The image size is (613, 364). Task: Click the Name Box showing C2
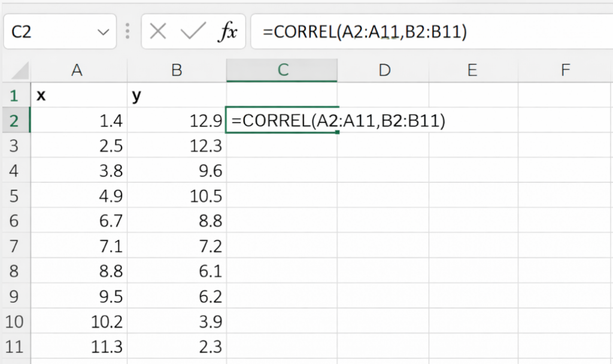pyautogui.click(x=48, y=32)
